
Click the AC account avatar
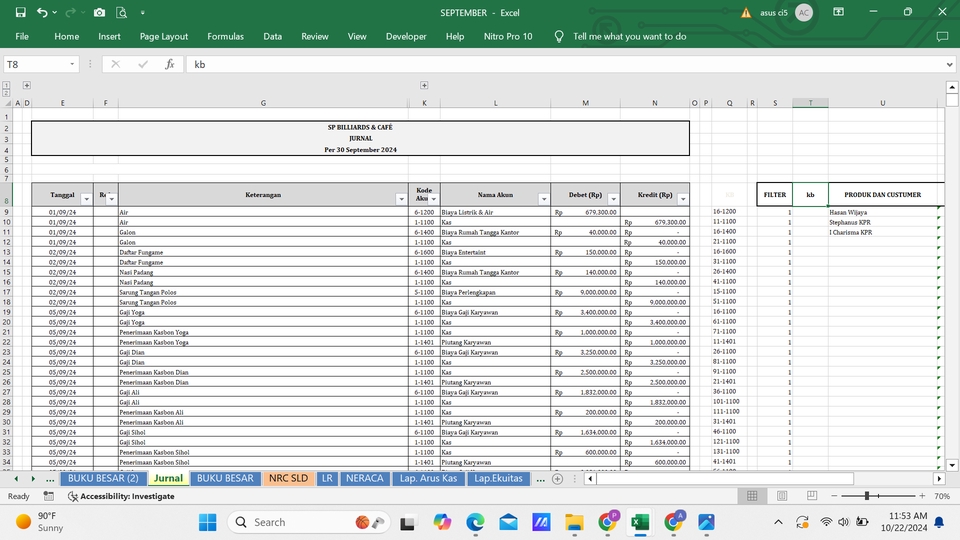click(804, 13)
